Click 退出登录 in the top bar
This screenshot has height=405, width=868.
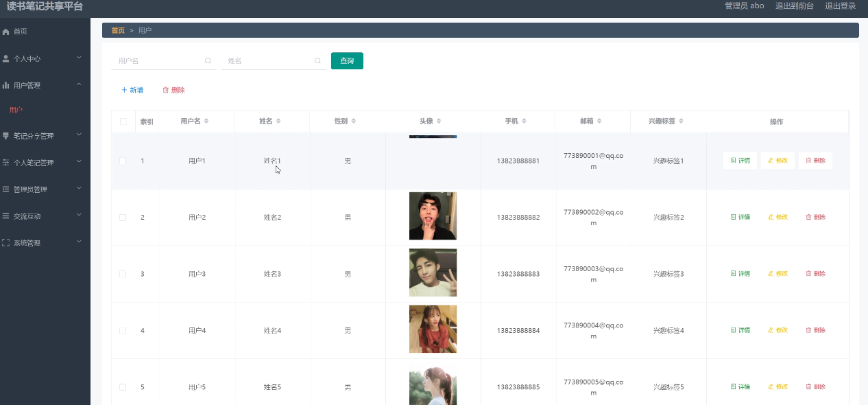(x=841, y=5)
